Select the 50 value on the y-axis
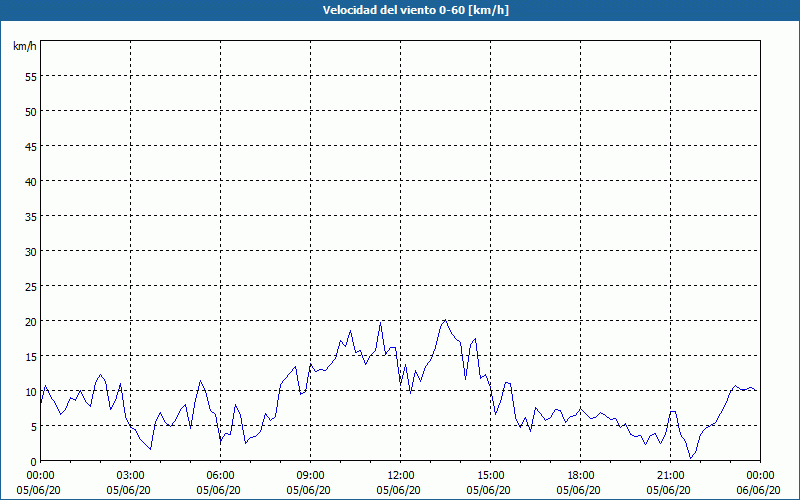 (31, 111)
